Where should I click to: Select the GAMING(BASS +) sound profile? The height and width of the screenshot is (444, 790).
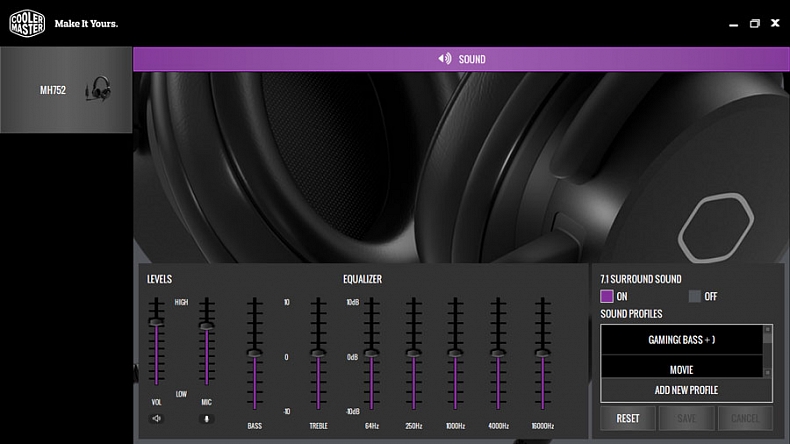click(x=682, y=340)
